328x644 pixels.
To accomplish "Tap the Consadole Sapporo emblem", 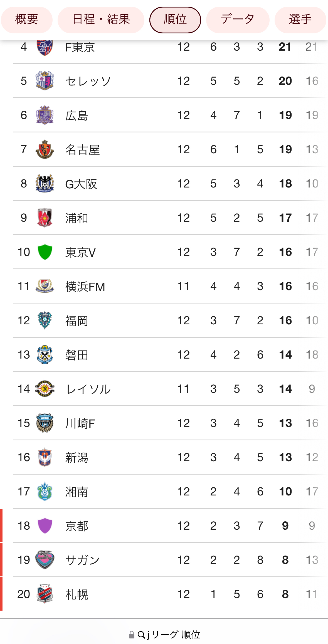I will [x=45, y=594].
